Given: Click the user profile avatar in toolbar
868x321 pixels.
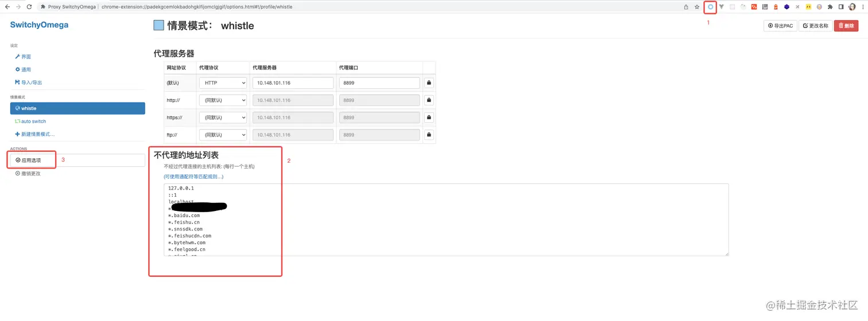Looking at the screenshot, I should 852,7.
